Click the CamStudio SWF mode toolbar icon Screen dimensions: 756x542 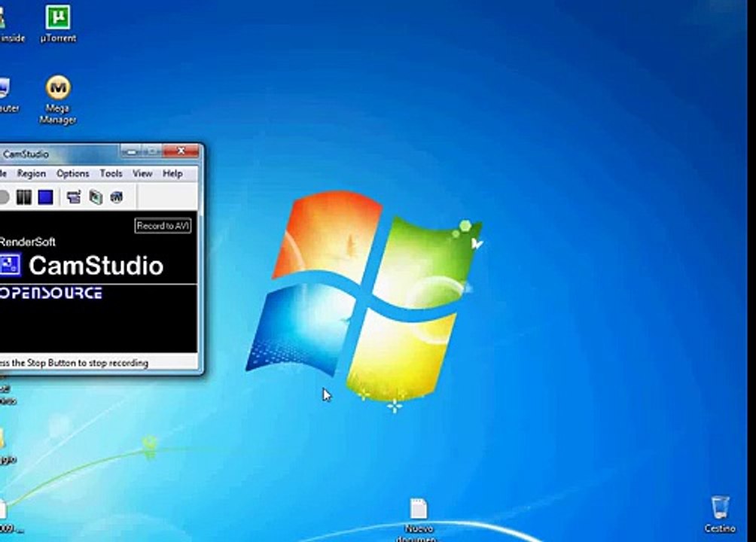click(x=117, y=196)
